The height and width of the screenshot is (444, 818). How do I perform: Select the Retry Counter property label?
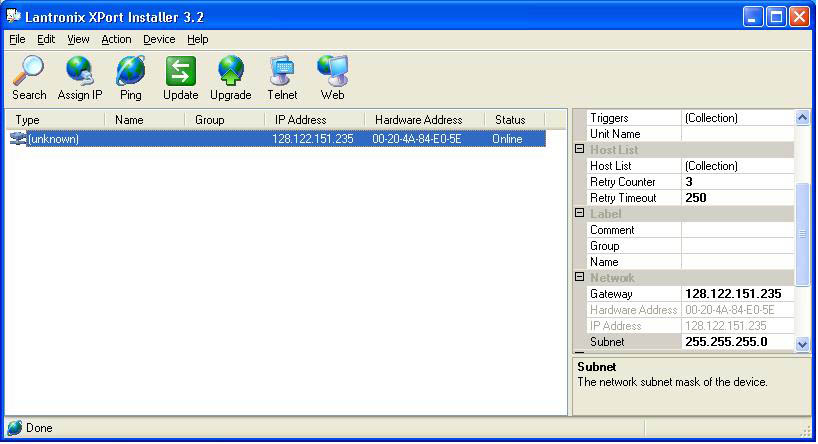(622, 182)
